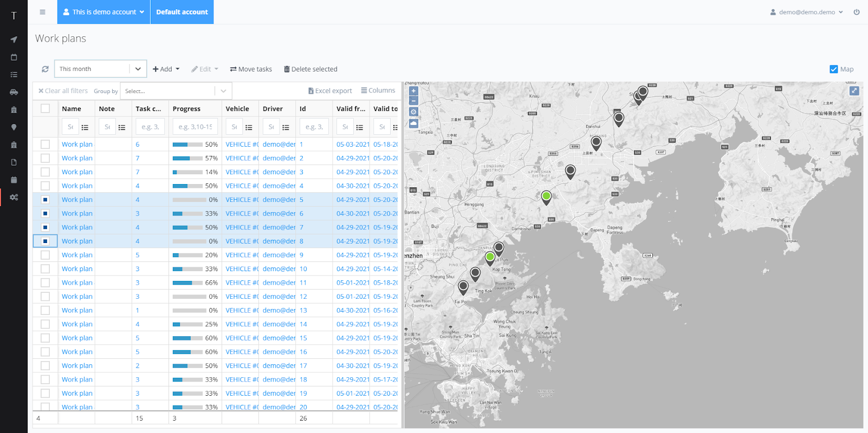
Task: Click the 57% progress bar in row 2
Action: (x=187, y=159)
